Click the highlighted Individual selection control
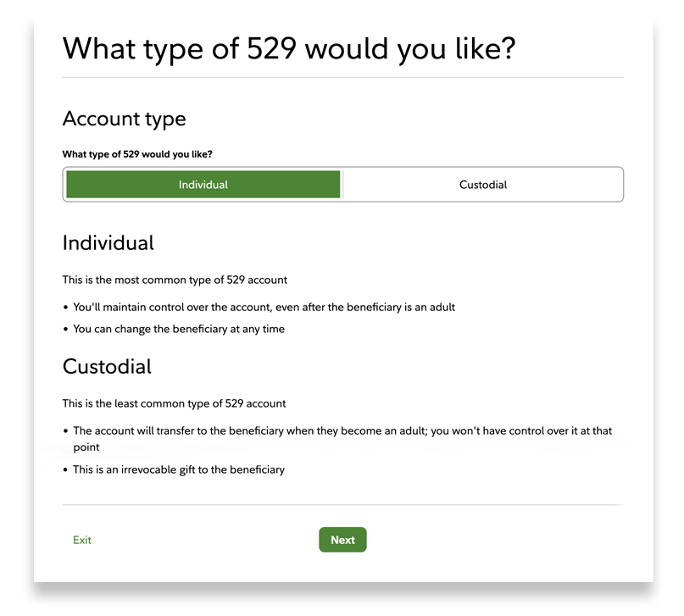 (x=202, y=184)
